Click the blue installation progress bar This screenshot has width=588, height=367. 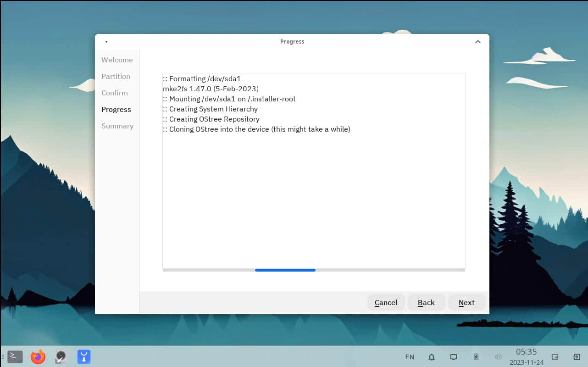(x=285, y=270)
